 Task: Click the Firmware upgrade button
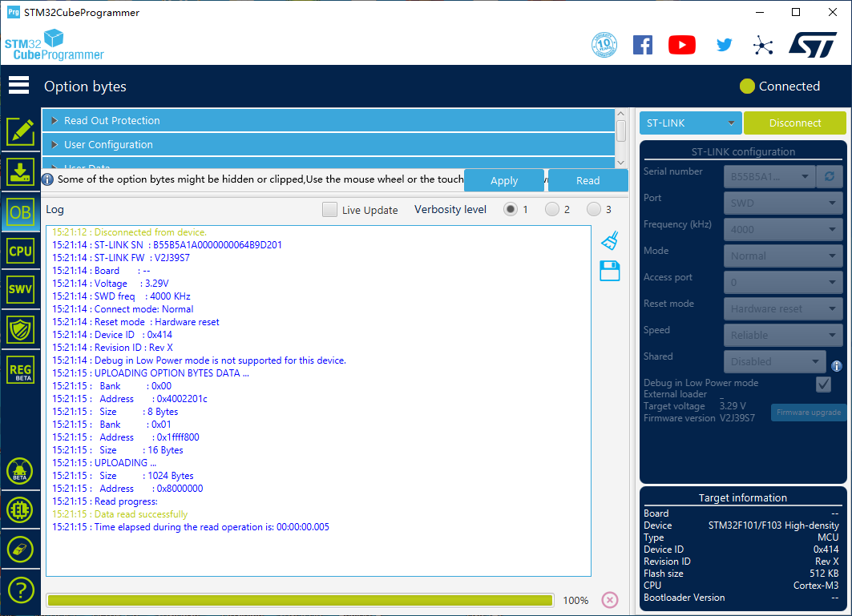coord(809,413)
